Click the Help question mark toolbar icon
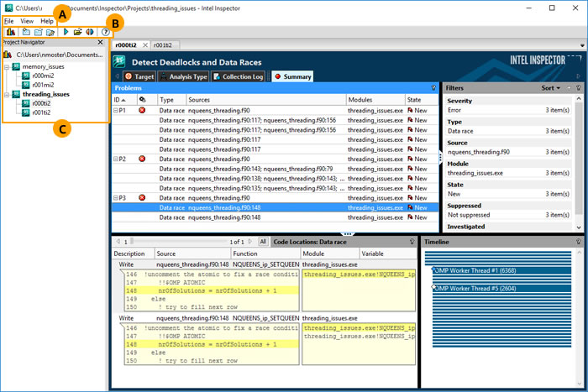The image size is (588, 392). pyautogui.click(x=106, y=32)
